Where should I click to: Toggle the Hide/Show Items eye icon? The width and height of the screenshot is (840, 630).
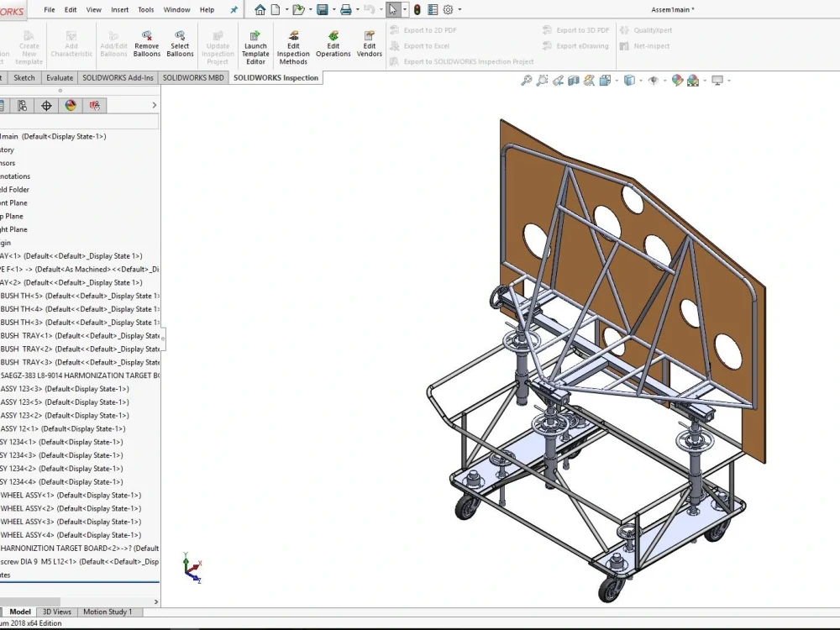click(x=653, y=81)
